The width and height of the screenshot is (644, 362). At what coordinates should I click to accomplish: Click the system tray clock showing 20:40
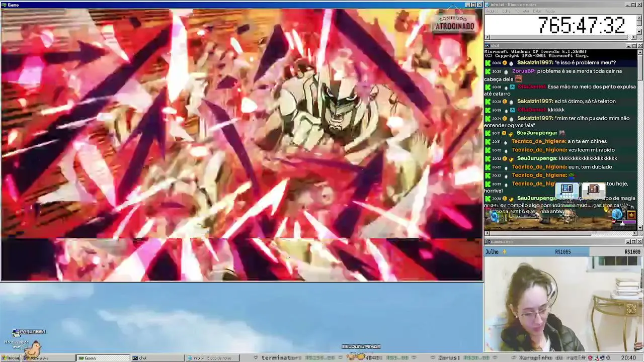click(628, 358)
